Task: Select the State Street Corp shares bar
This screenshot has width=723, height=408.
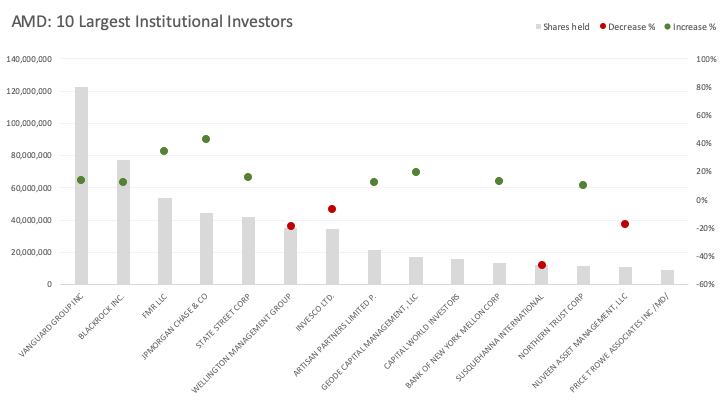Action: [248, 250]
